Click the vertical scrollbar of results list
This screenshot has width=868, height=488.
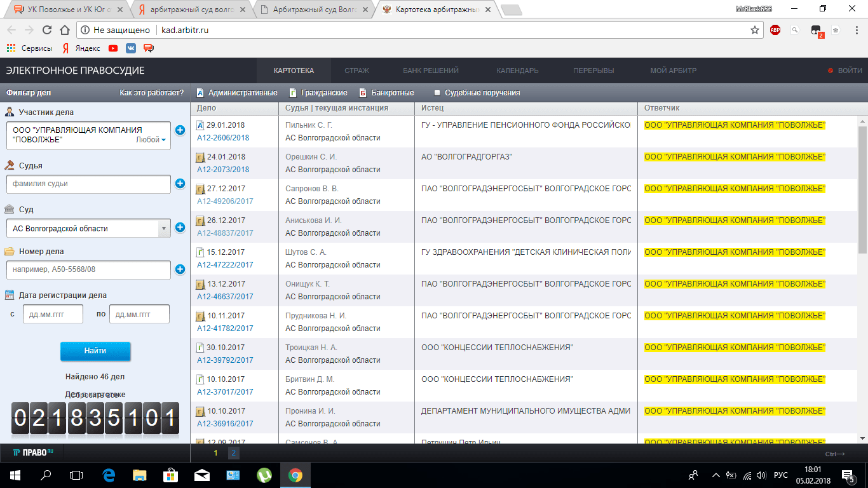[x=862, y=191]
